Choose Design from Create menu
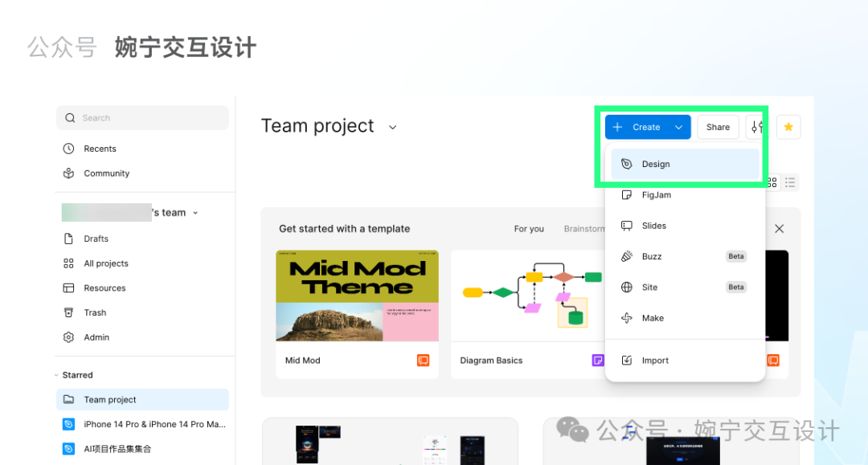Image resolution: width=868 pixels, height=465 pixels. coord(686,164)
